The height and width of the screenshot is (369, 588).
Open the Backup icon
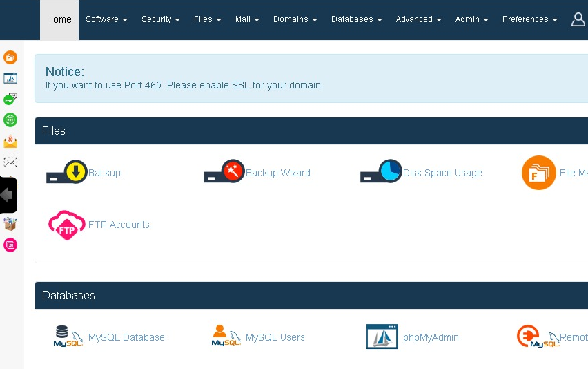coord(67,172)
